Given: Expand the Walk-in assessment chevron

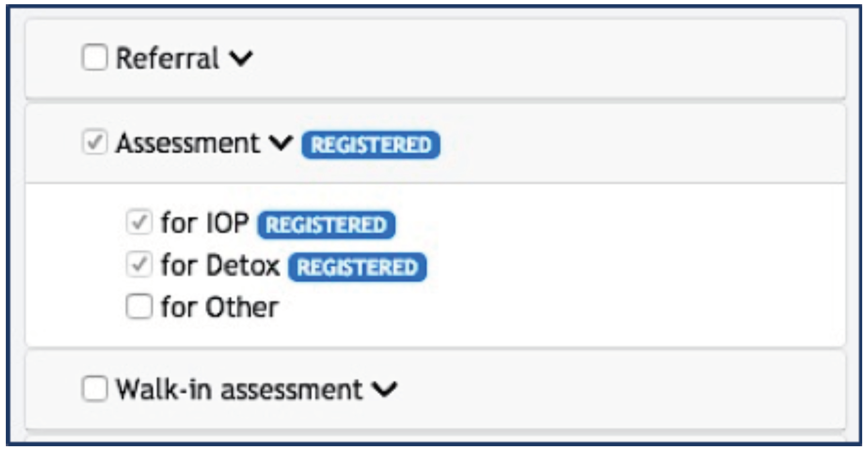Looking at the screenshot, I should click(x=384, y=389).
